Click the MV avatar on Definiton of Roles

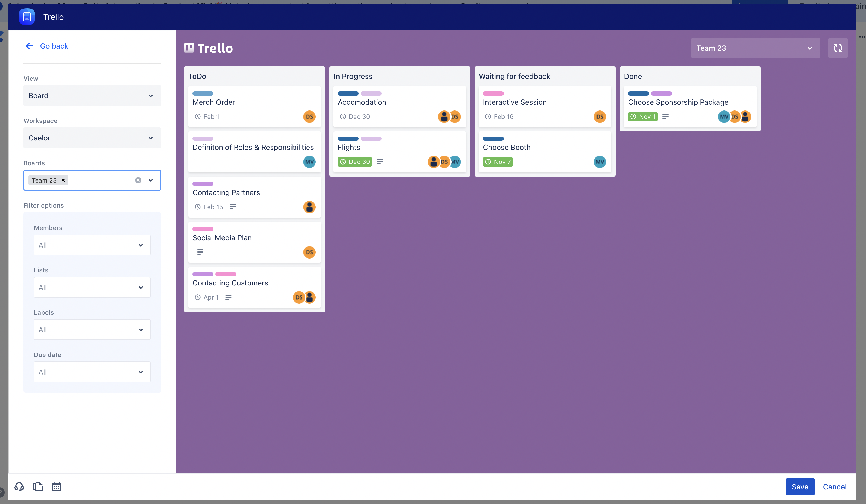[x=309, y=162]
